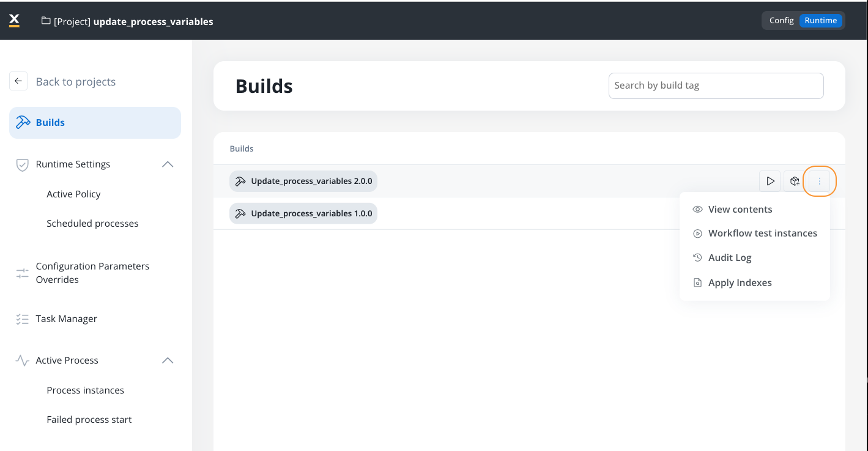Select Apply Indexes menu option

click(740, 282)
